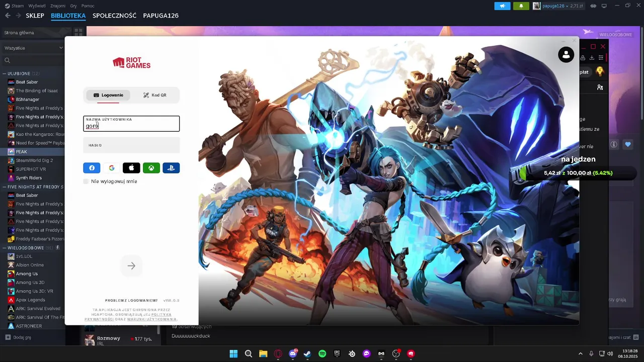Focus the Hasło password field
The image size is (644, 362).
(131, 145)
